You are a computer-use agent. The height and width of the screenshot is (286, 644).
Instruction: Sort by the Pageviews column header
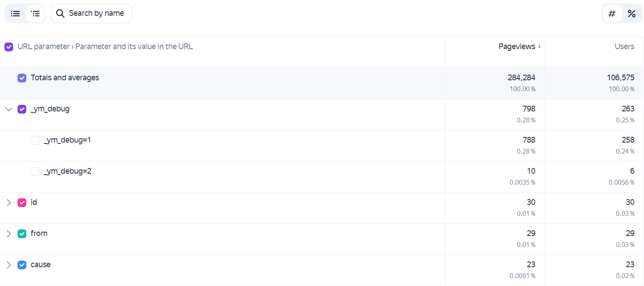pos(517,46)
